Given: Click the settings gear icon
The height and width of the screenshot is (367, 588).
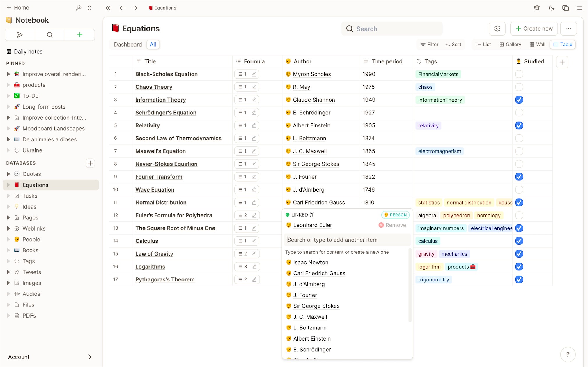Looking at the screenshot, I should (497, 28).
